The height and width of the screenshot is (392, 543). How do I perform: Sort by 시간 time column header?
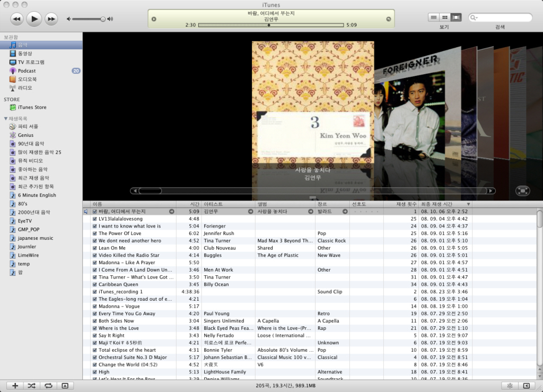[189, 204]
